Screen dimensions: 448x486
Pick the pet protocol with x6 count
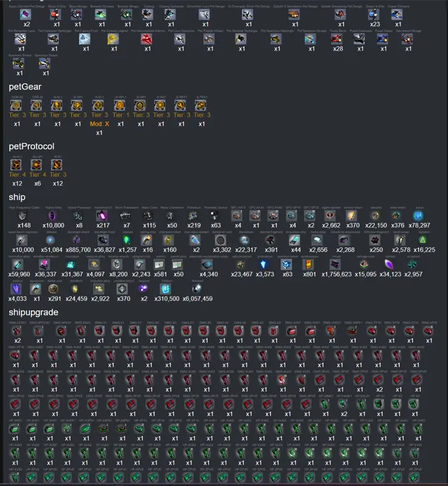(x=37, y=165)
